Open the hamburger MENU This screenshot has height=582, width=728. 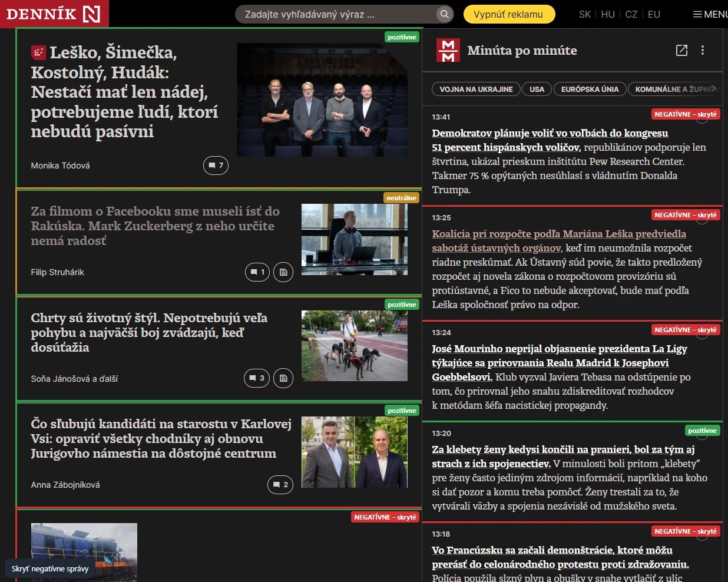(x=710, y=14)
